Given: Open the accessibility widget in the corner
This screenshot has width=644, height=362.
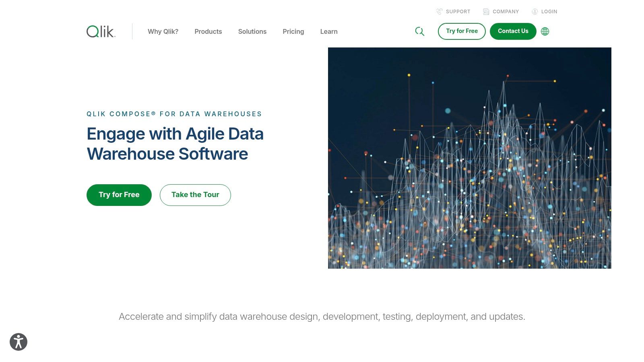Looking at the screenshot, I should click(x=18, y=342).
